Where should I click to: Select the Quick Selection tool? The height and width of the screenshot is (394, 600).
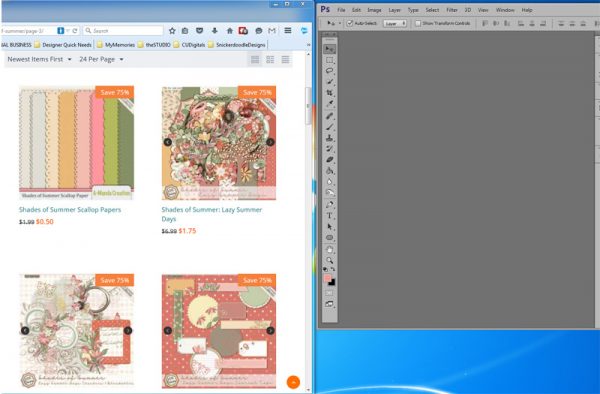[x=329, y=82]
